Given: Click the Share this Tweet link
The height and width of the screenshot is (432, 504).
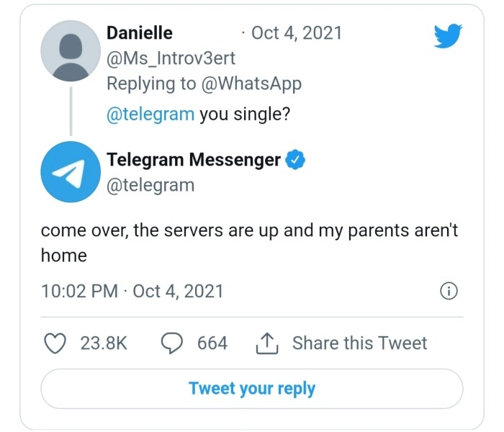Looking at the screenshot, I should [359, 343].
